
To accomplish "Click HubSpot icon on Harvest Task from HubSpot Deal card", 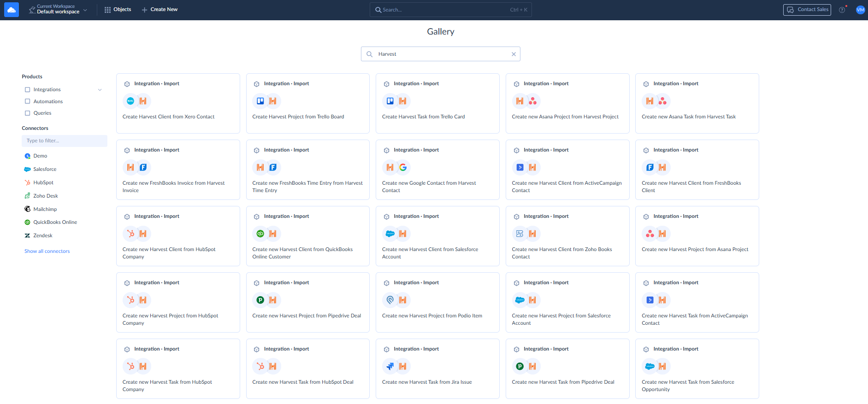I will (x=260, y=366).
